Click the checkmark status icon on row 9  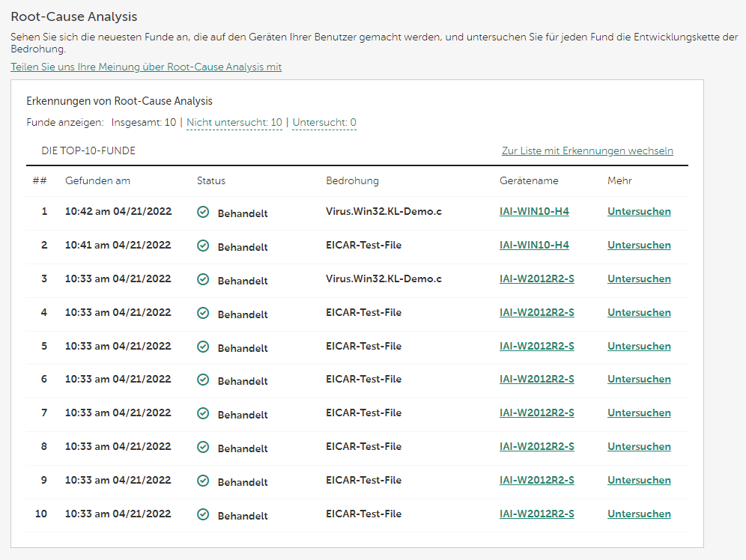pos(203,479)
